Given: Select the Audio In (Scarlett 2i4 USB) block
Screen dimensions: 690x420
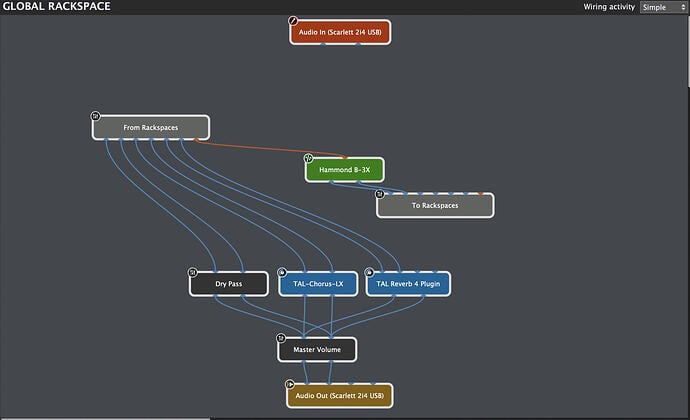Looking at the screenshot, I should (x=340, y=32).
